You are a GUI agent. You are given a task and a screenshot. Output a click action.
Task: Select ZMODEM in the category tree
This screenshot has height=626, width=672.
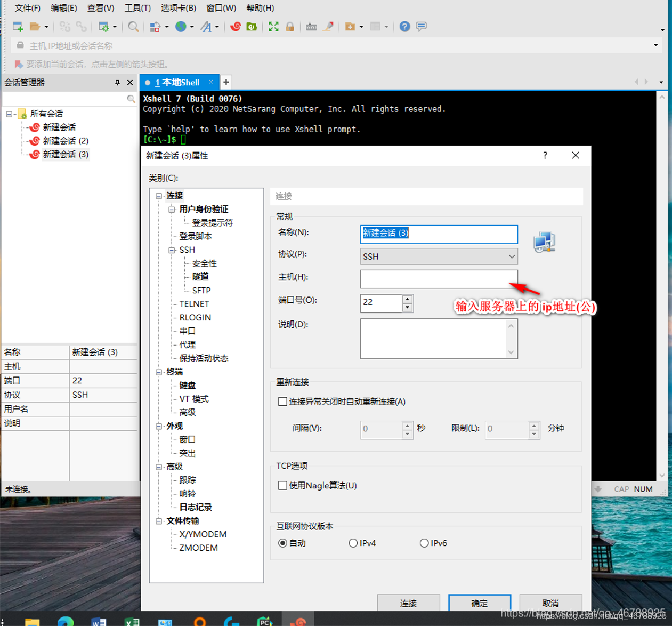199,548
